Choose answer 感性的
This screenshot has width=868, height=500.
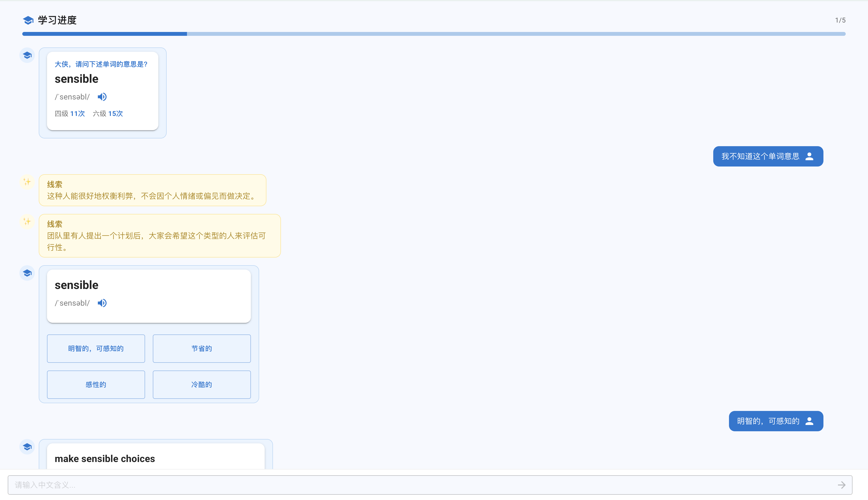click(96, 385)
